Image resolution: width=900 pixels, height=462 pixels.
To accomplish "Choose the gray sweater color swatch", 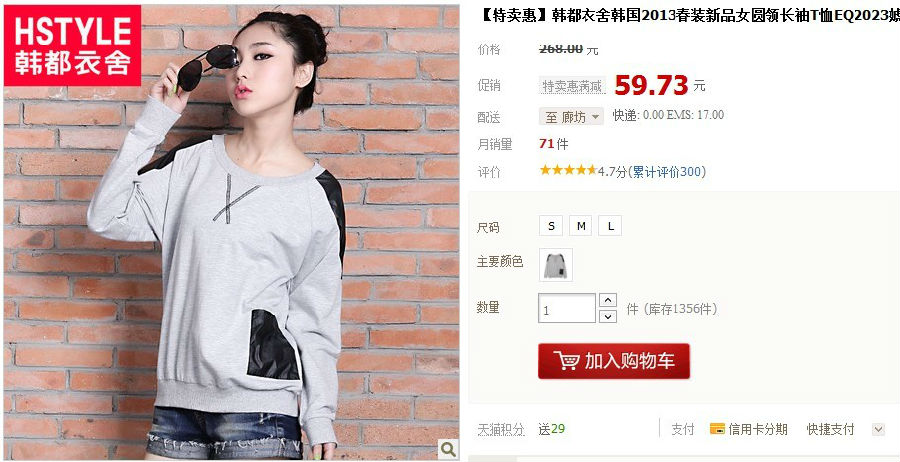I will coord(556,265).
